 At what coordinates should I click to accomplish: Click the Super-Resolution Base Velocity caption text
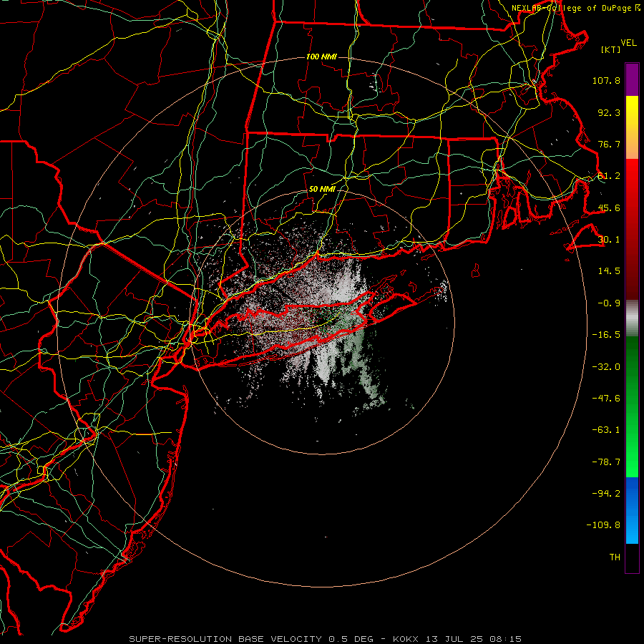[325, 639]
